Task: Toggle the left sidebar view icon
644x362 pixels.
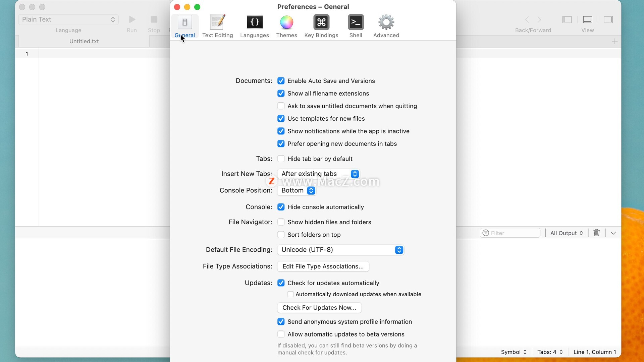Action: coord(567,19)
